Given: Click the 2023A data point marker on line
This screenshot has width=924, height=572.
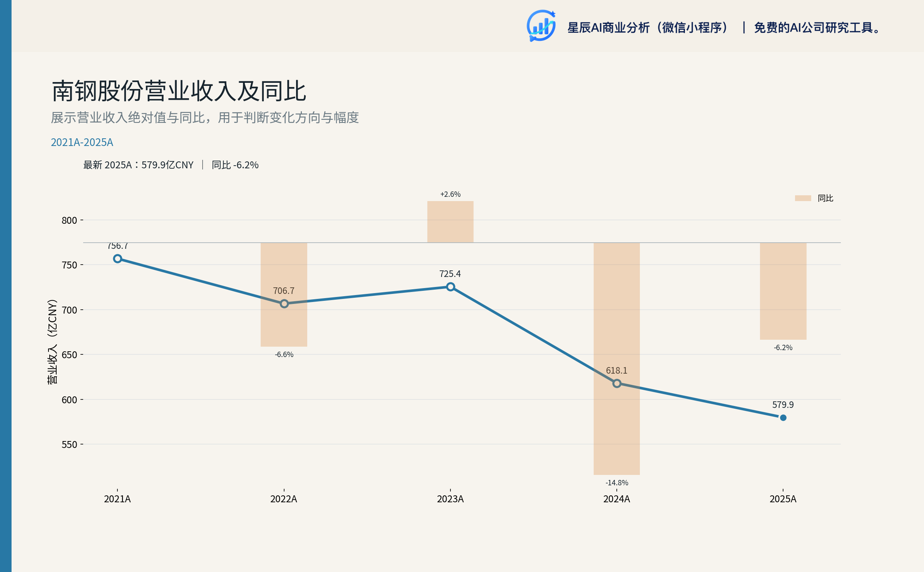Looking at the screenshot, I should [450, 287].
